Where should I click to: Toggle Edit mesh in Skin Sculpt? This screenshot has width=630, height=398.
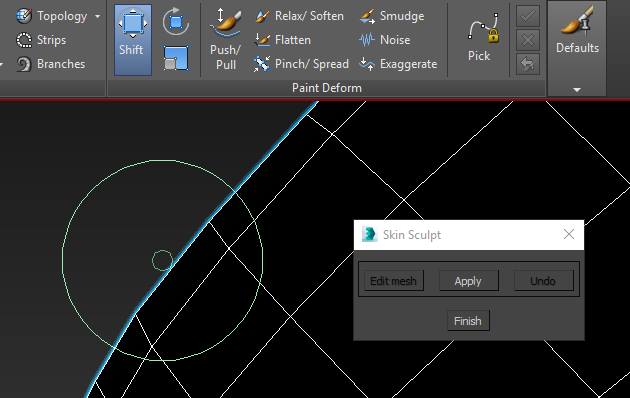[393, 281]
